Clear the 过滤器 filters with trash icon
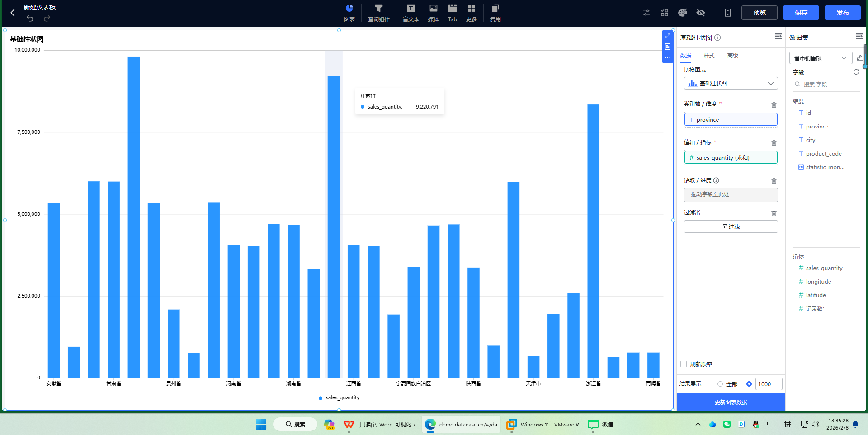Screen dimensions: 868x435 click(774, 213)
